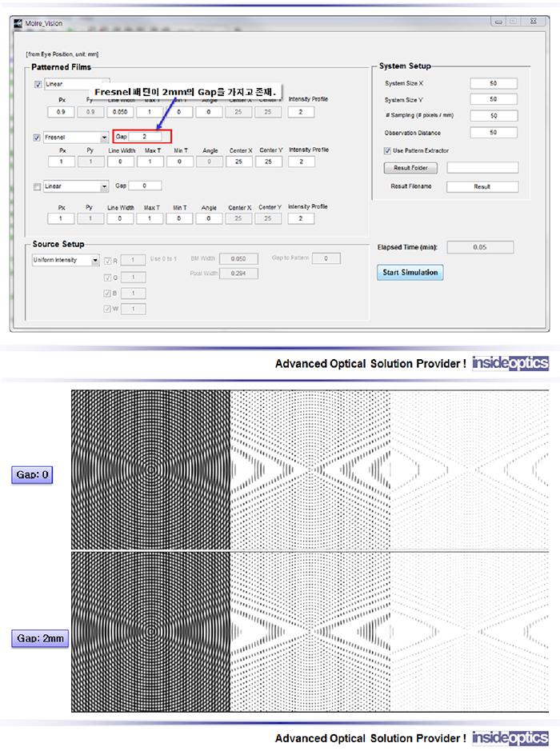Uncheck the Fresnel film checkbox

pos(38,138)
